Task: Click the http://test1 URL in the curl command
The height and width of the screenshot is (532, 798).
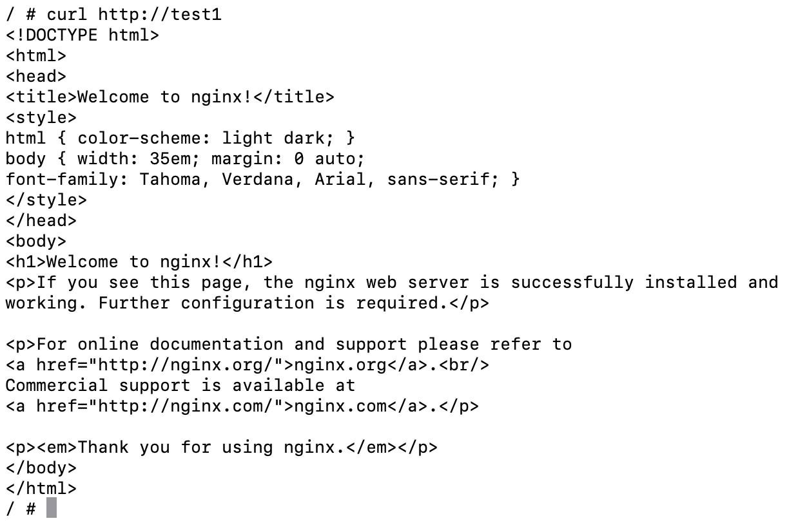Action: [160, 14]
